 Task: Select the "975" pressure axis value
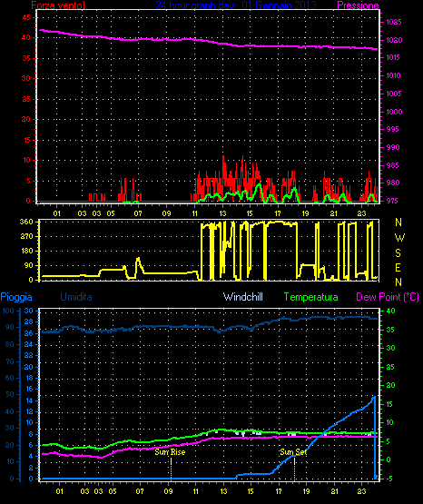392,201
